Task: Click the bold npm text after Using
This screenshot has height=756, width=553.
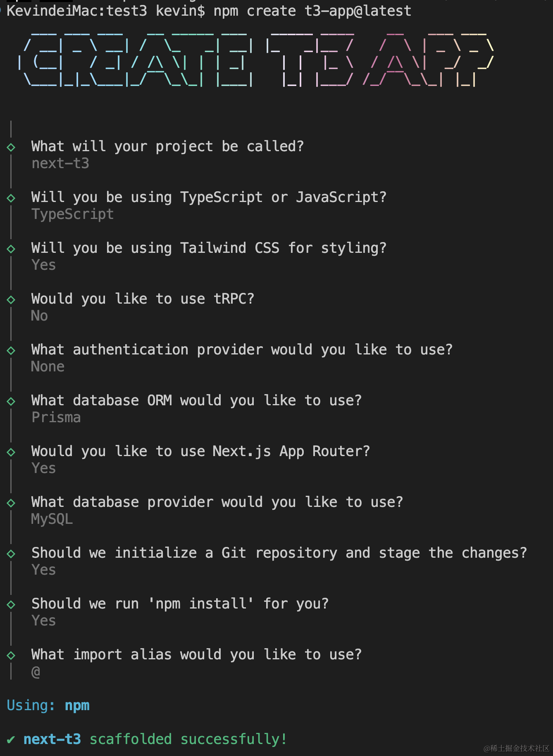Action: tap(77, 706)
